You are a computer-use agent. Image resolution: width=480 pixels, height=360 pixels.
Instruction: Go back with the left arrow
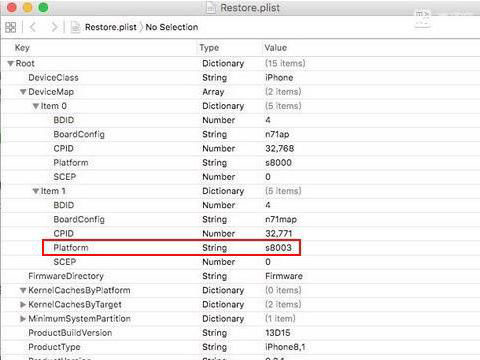33,27
